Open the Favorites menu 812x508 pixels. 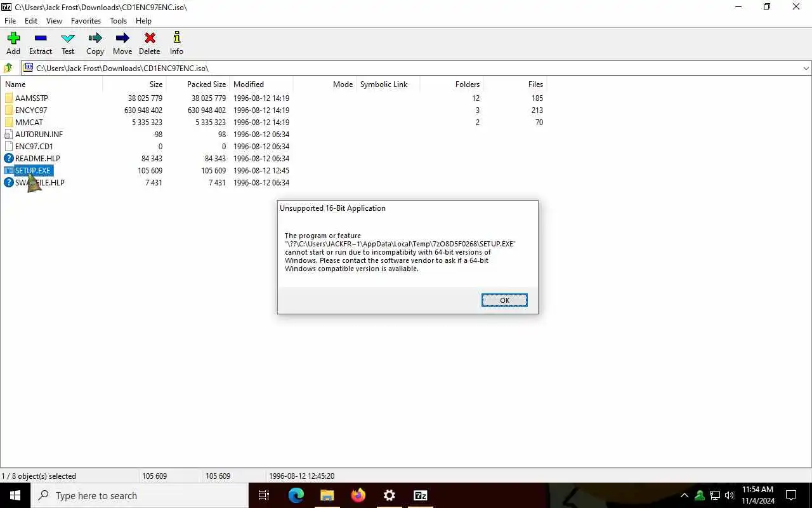click(x=86, y=21)
